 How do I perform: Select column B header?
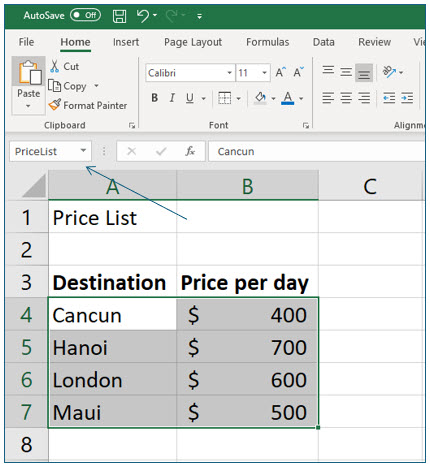click(x=247, y=186)
